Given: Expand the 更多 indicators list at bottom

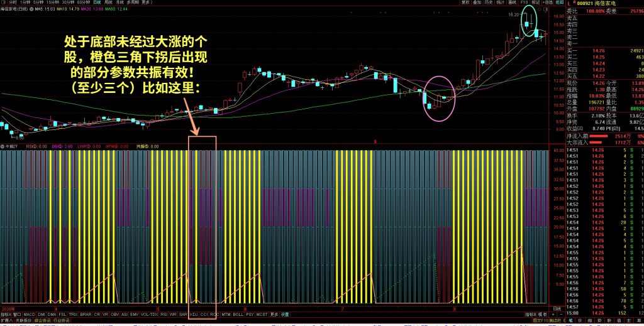Looking at the screenshot, I should click(x=274, y=314).
